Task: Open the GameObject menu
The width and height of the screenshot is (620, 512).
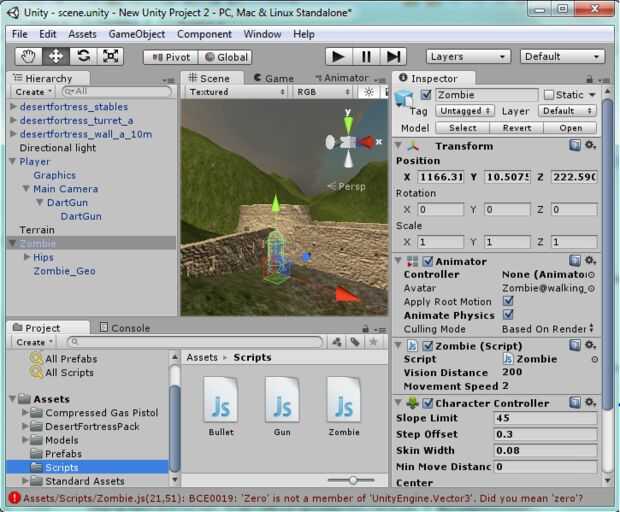Action: click(x=137, y=34)
